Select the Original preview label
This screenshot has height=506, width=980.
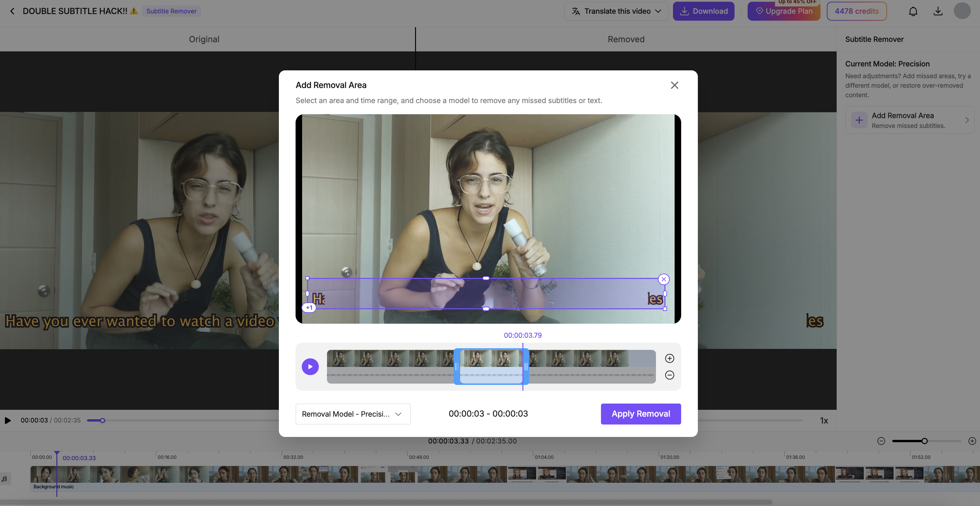point(204,39)
